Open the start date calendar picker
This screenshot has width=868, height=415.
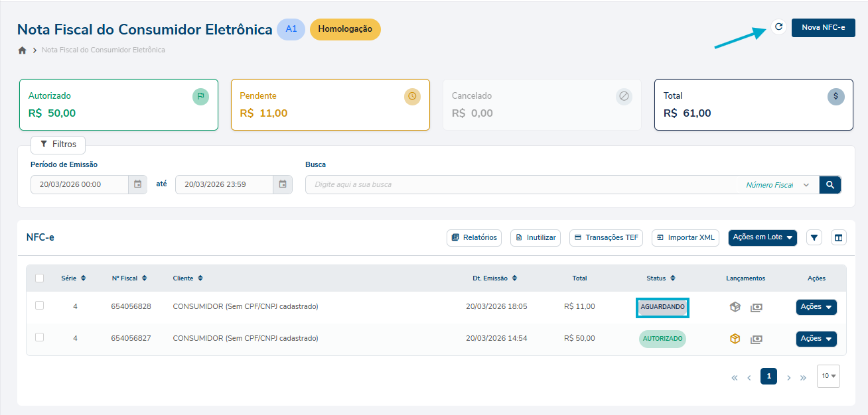tap(137, 184)
